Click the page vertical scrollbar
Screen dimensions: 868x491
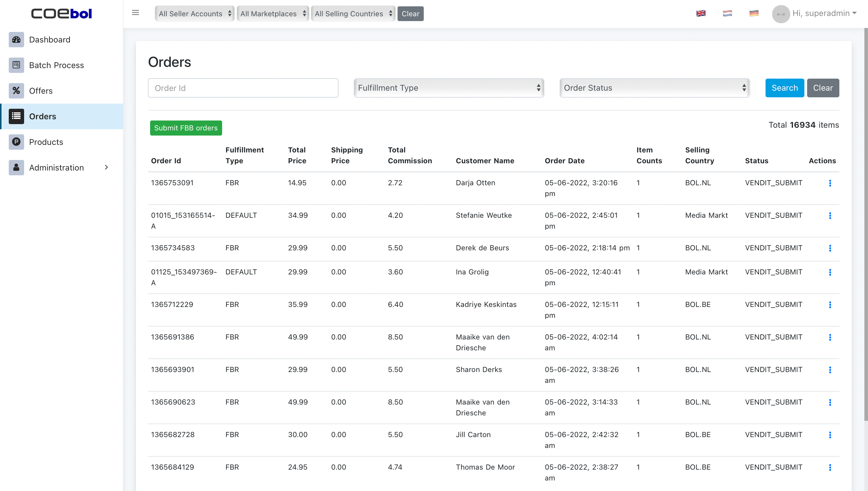[x=866, y=224]
